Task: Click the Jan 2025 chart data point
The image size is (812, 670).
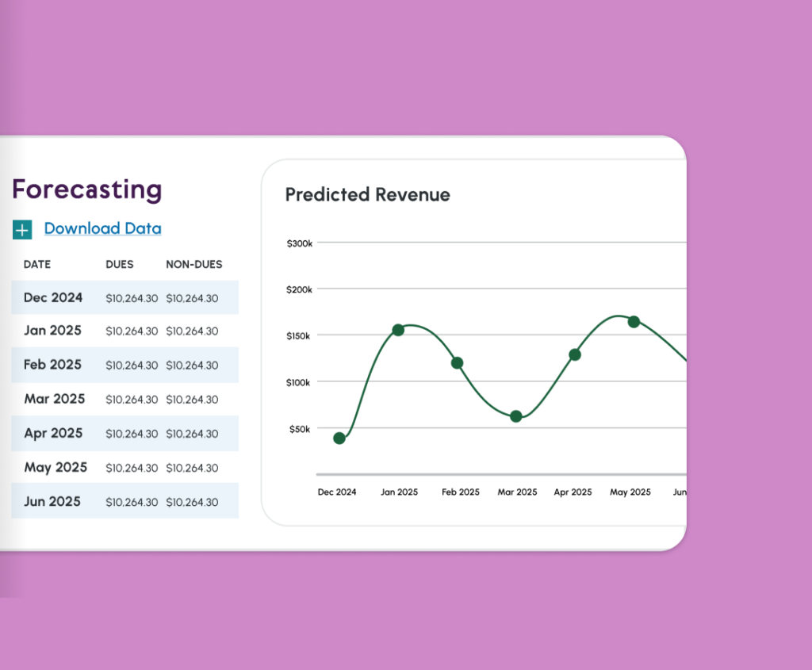Action: tap(398, 330)
